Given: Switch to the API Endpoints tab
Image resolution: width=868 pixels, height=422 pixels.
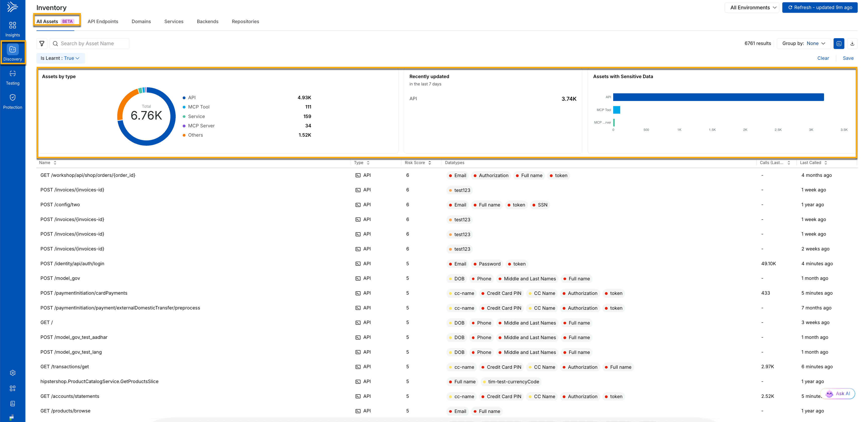Looking at the screenshot, I should pyautogui.click(x=103, y=22).
